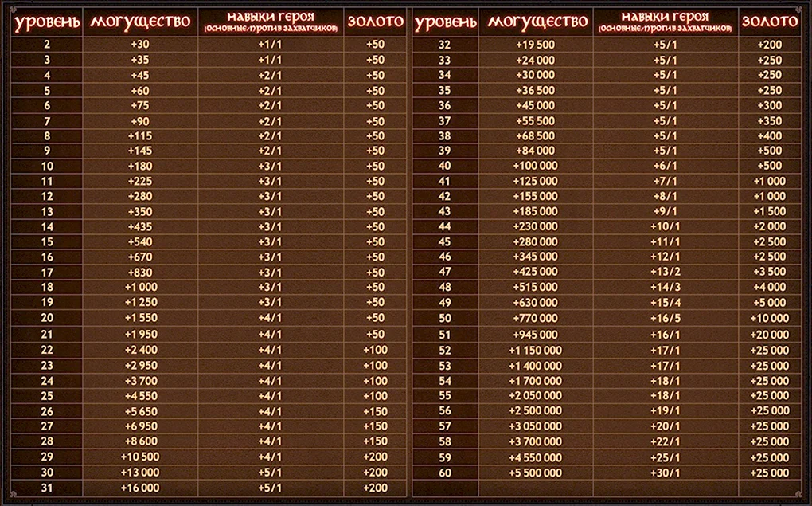Screen dimensions: 812x506
Task: Click the skills value +1/1 at level 2
Action: (270, 45)
